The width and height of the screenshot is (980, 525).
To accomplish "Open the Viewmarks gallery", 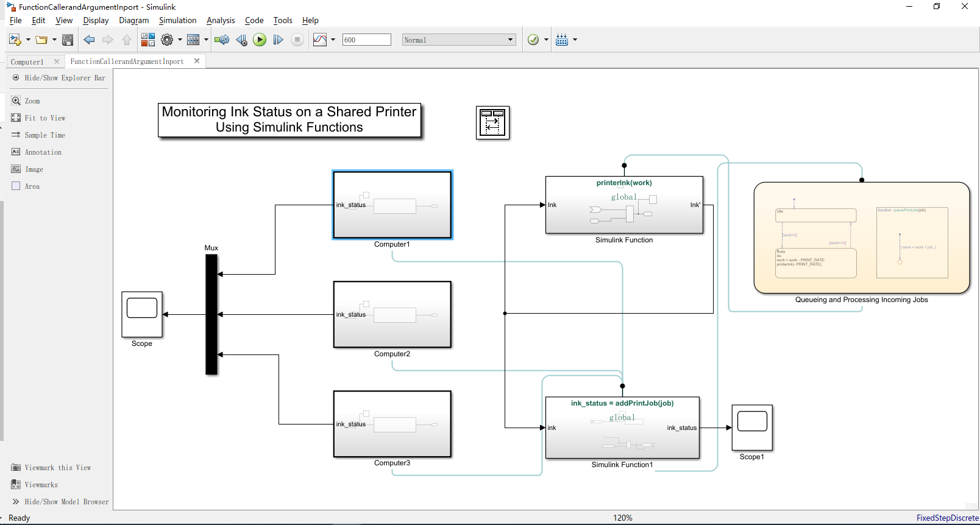I will (35, 485).
